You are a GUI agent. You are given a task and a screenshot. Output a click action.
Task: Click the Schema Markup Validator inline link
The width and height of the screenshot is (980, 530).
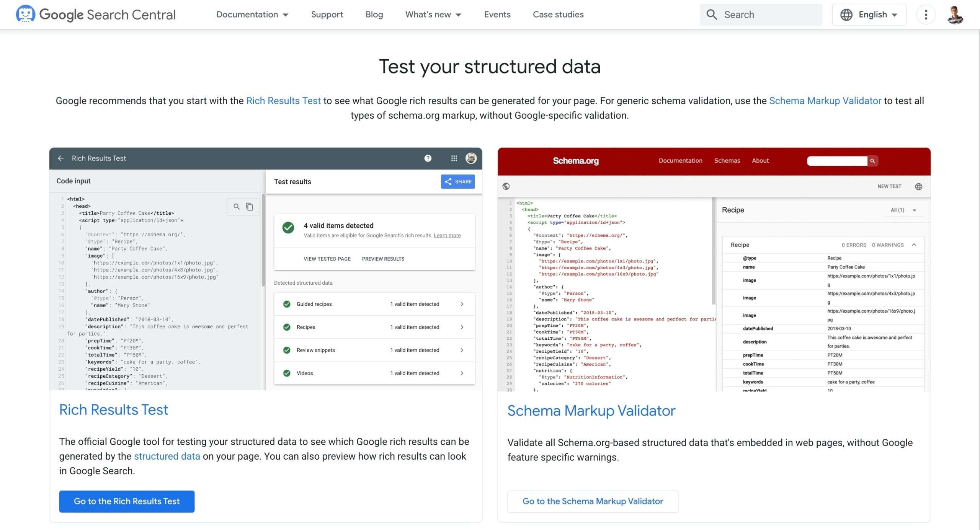tap(825, 101)
